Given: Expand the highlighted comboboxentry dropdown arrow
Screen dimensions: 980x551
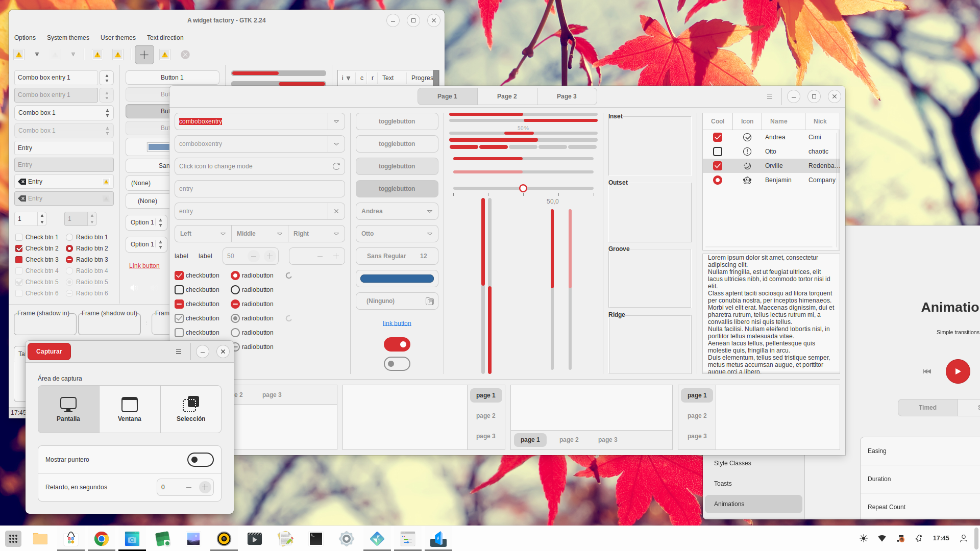Looking at the screenshot, I should click(336, 121).
